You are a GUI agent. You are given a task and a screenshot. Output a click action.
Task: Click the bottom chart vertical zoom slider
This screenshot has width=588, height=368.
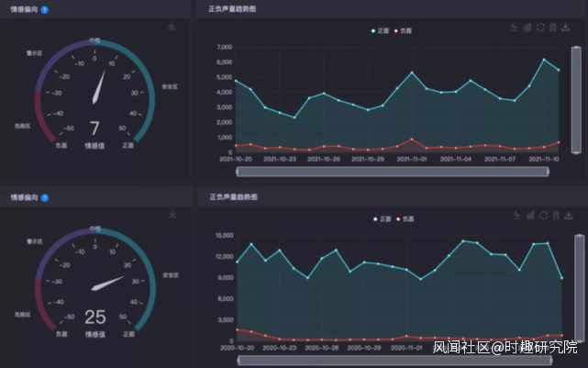580,288
